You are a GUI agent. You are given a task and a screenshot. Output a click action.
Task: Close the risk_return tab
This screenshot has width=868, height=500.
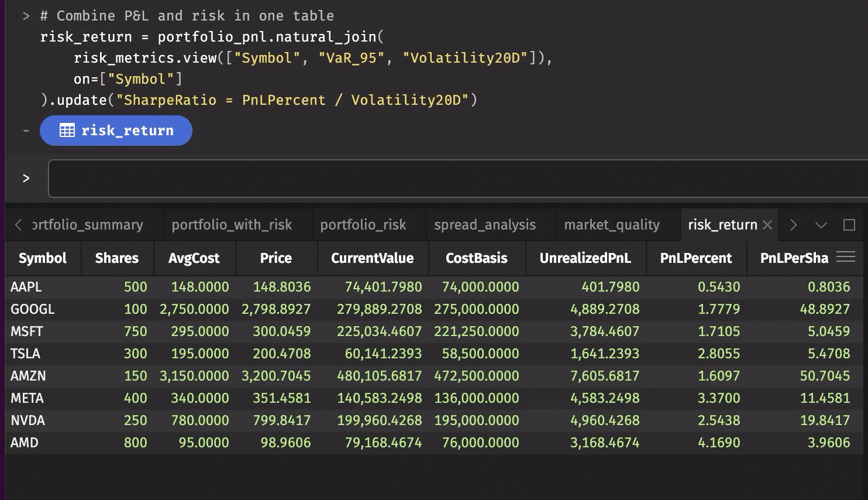pyautogui.click(x=768, y=225)
